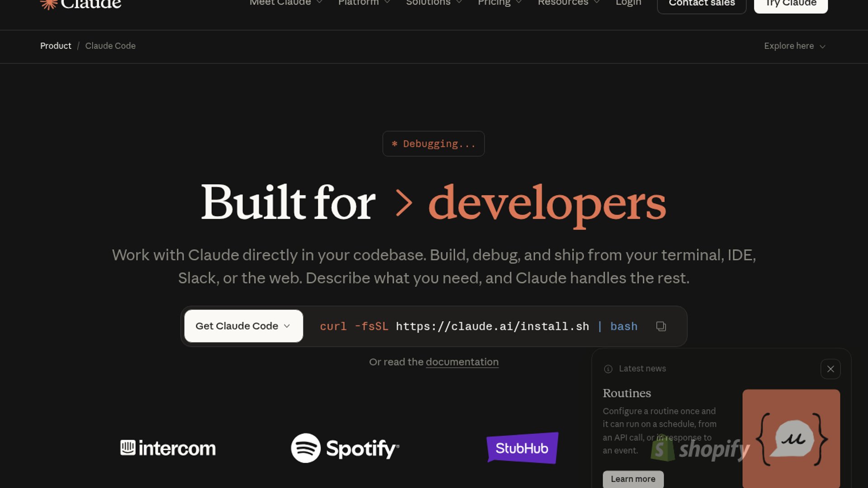Expand the Get Claude Code dropdown
The height and width of the screenshot is (488, 868).
tap(243, 326)
